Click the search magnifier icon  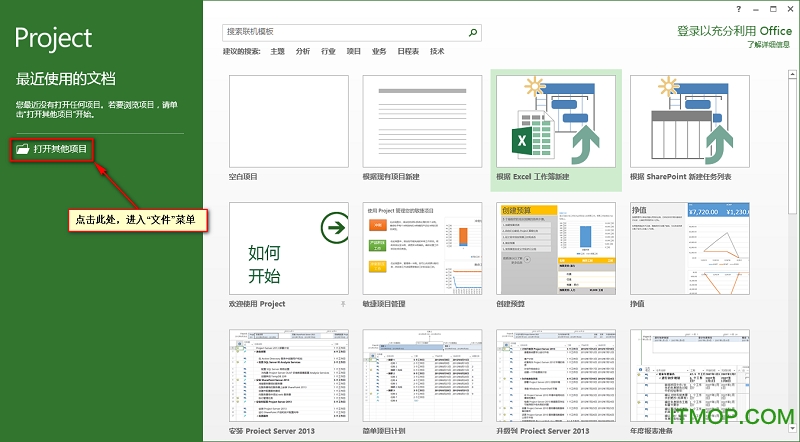[x=472, y=33]
